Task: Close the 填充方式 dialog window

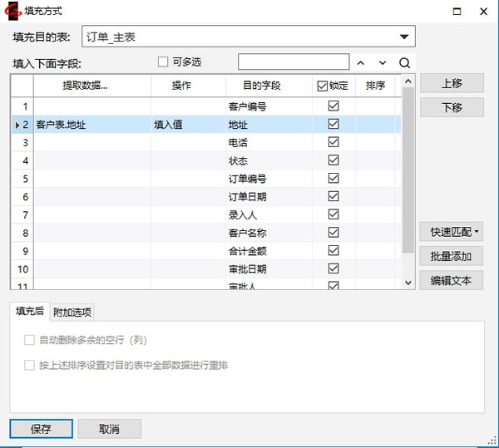Action: (484, 12)
